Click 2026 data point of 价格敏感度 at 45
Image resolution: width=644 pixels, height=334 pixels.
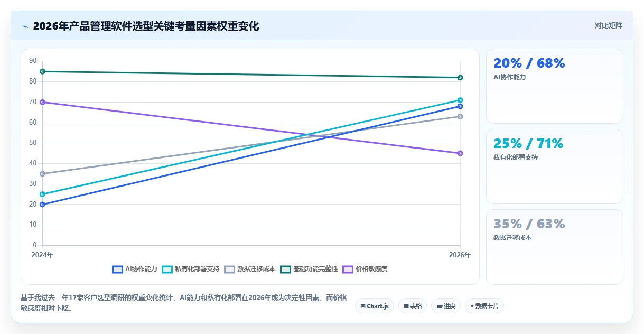[x=460, y=153]
